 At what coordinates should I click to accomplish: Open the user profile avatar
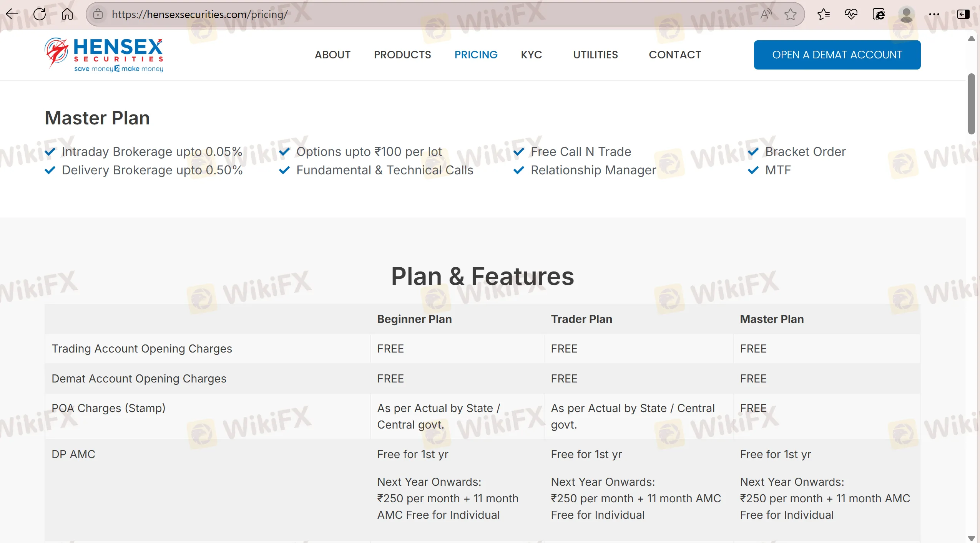pos(906,14)
